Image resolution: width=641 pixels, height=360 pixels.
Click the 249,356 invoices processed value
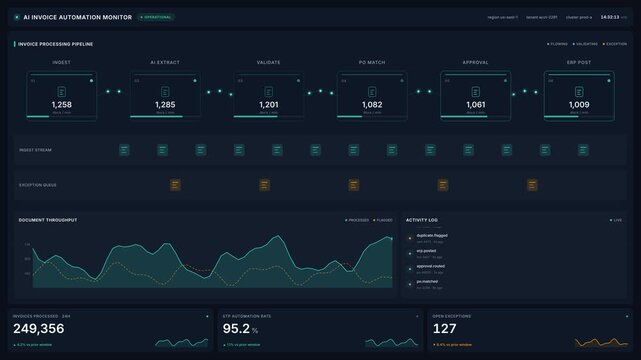[39, 329]
